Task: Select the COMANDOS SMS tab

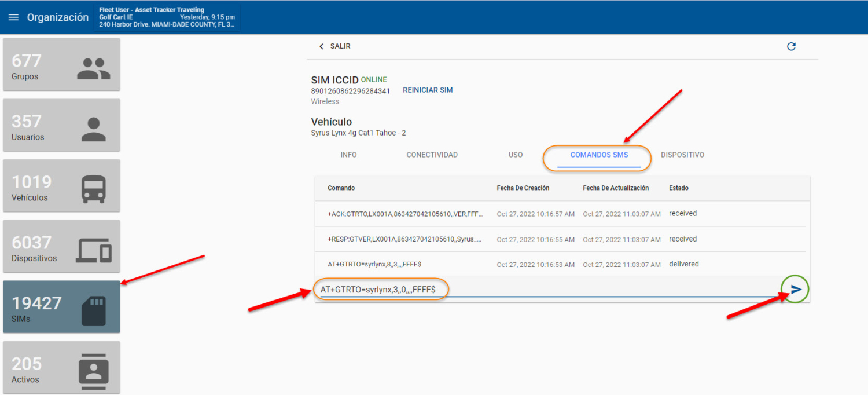Action: (598, 155)
